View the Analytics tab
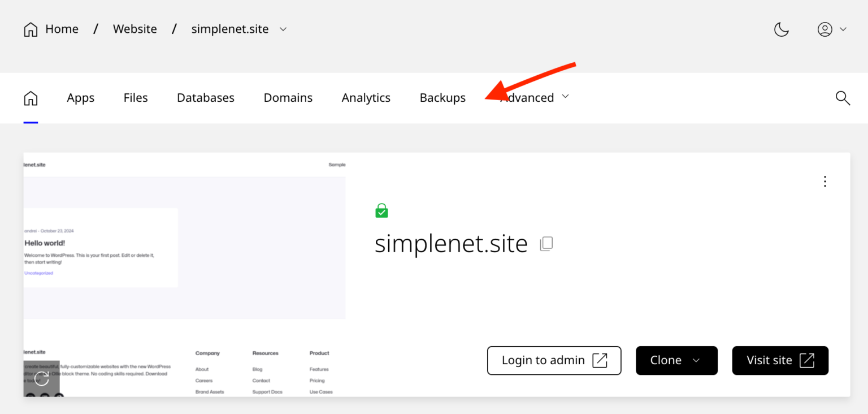The width and height of the screenshot is (868, 414). [x=366, y=97]
